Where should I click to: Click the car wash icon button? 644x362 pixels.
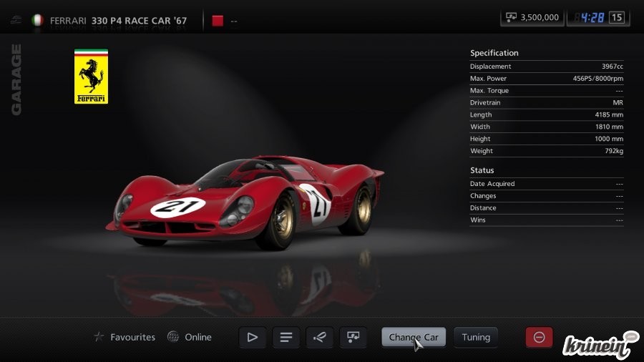(x=319, y=337)
